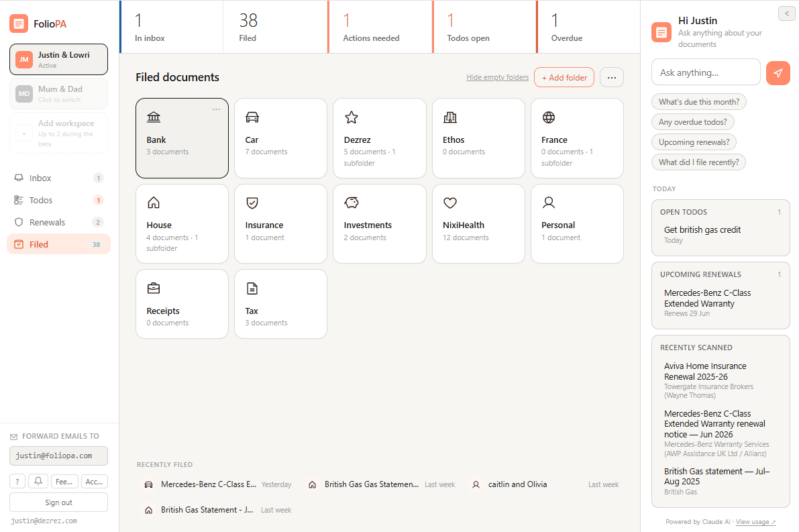The image size is (799, 532).
Task: Open the Dezrez star folder
Action: pyautogui.click(x=380, y=138)
